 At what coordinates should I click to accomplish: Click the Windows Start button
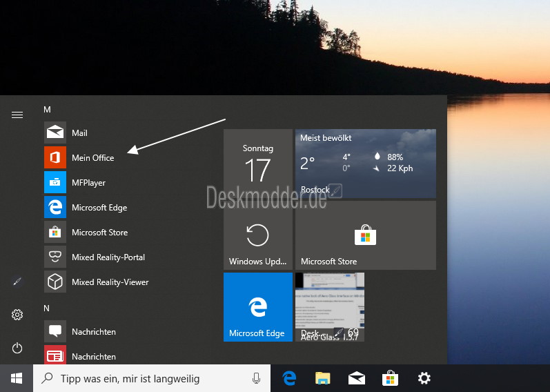(17, 378)
